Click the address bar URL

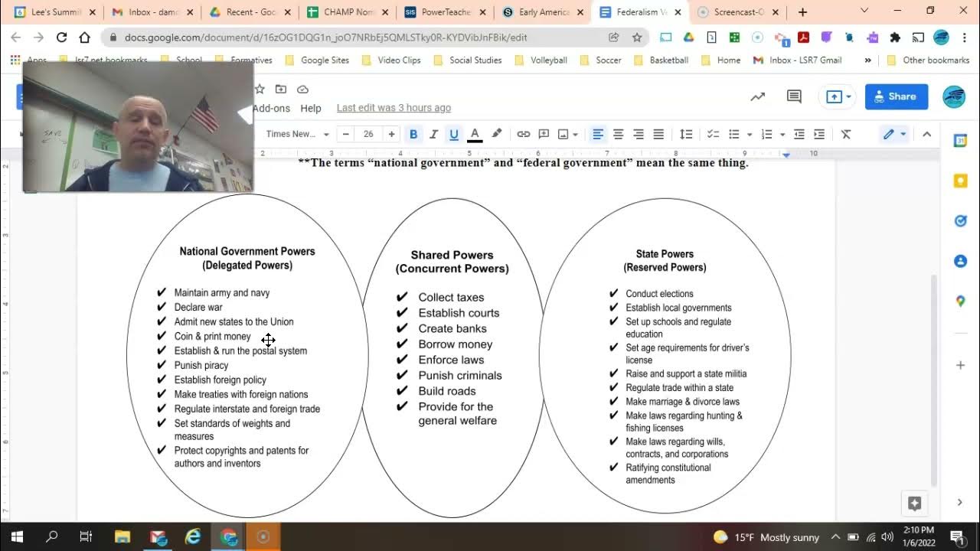pos(325,37)
